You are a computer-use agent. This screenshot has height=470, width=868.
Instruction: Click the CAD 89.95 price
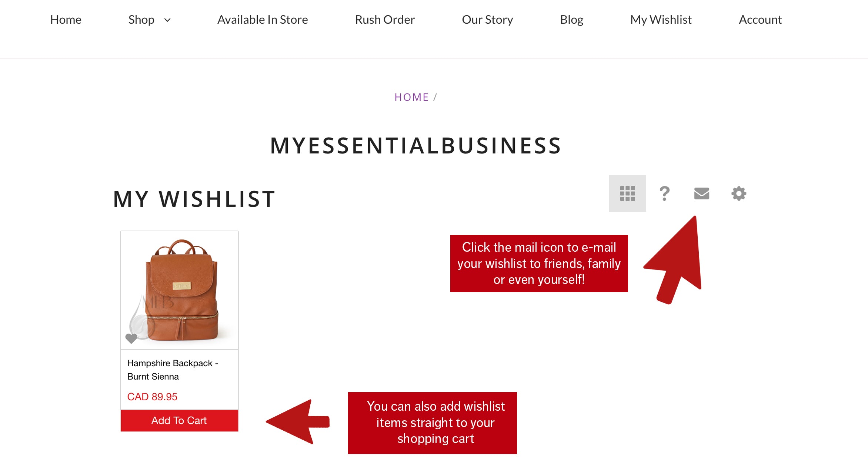click(x=152, y=397)
